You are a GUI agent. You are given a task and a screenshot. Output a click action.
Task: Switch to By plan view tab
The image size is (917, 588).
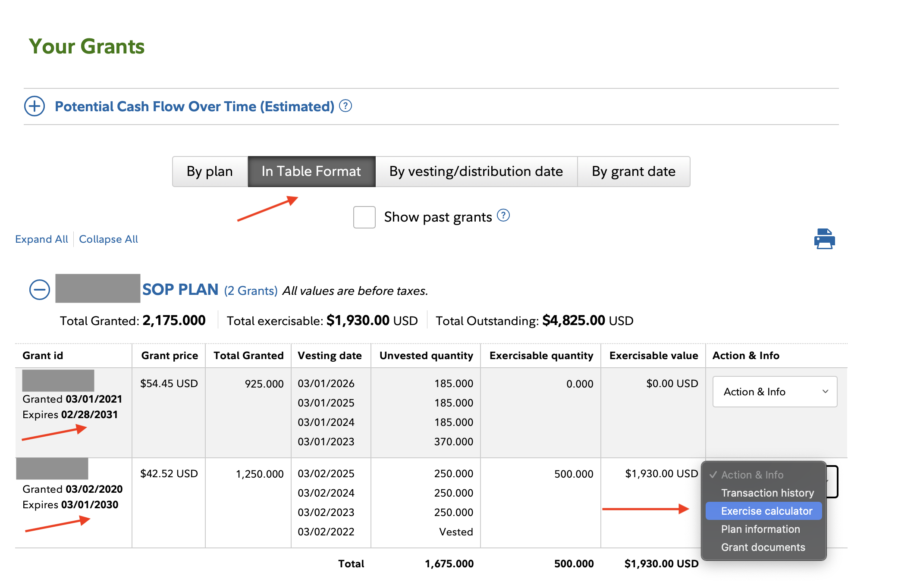tap(210, 172)
